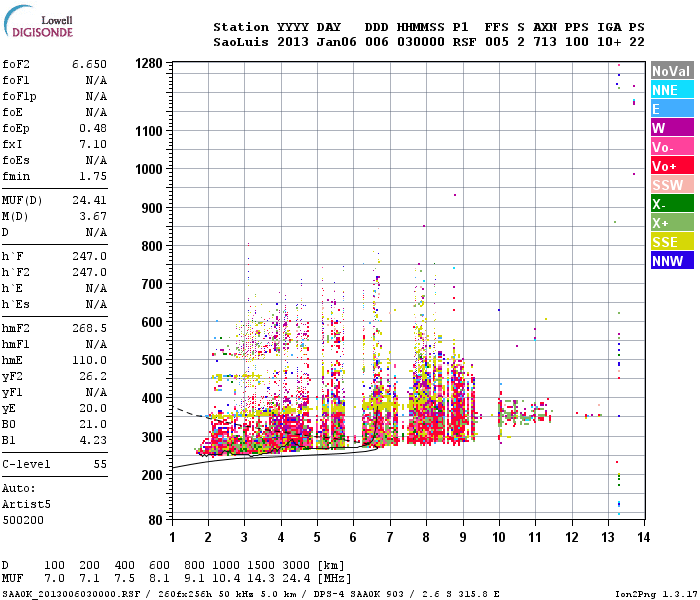700x600 pixels.
Task: Click the yE value 20.0
Action: (93, 408)
